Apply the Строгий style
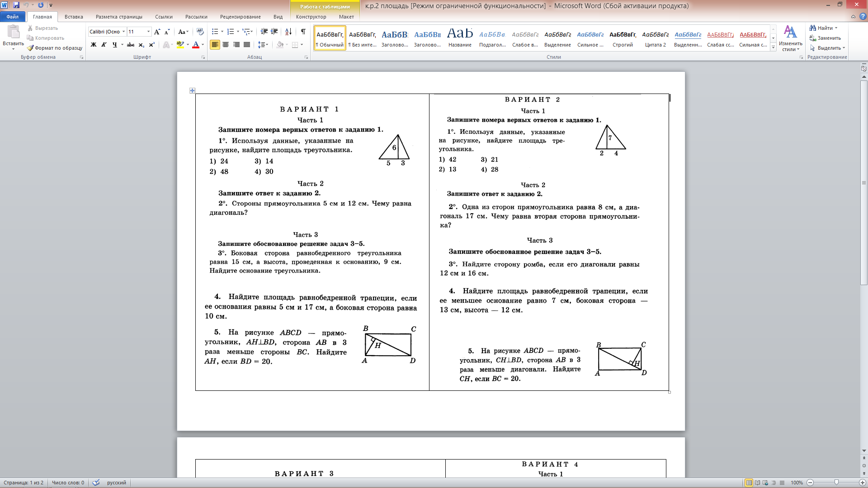Image resolution: width=868 pixels, height=488 pixels. click(623, 38)
